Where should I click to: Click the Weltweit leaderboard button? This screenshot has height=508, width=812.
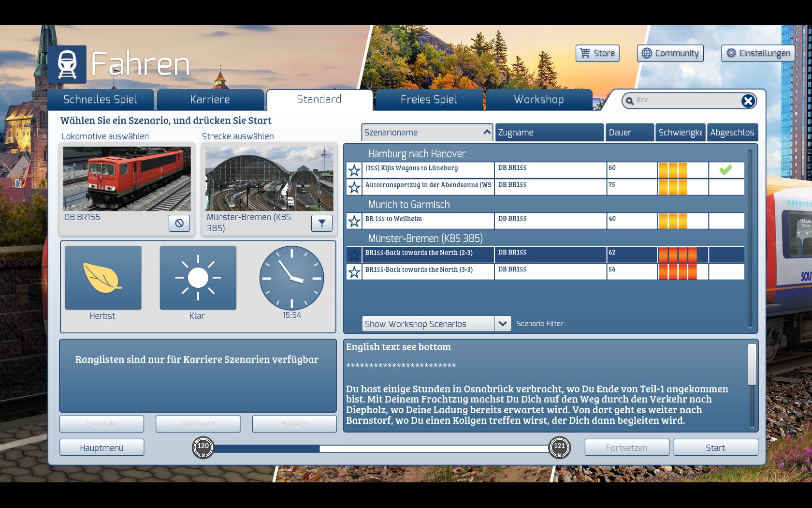198,424
